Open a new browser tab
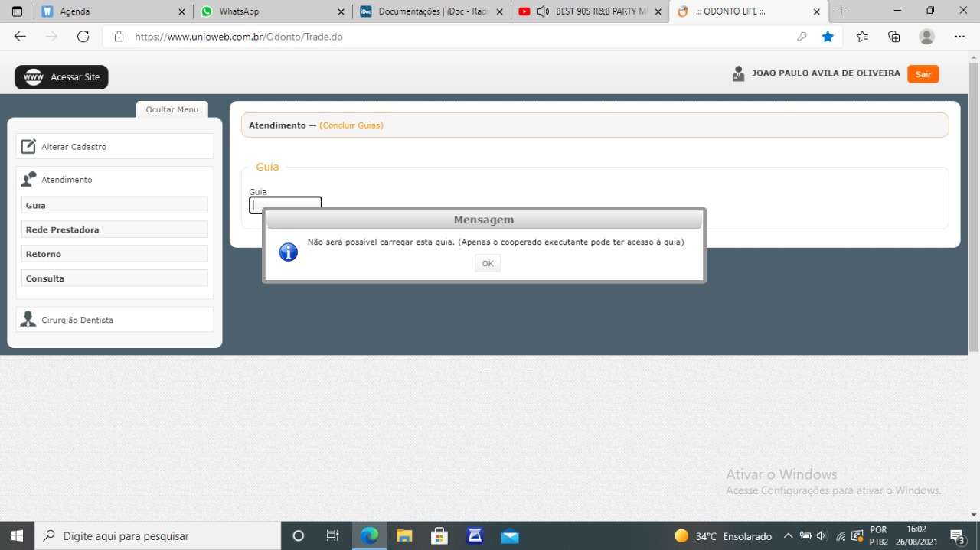 tap(841, 11)
